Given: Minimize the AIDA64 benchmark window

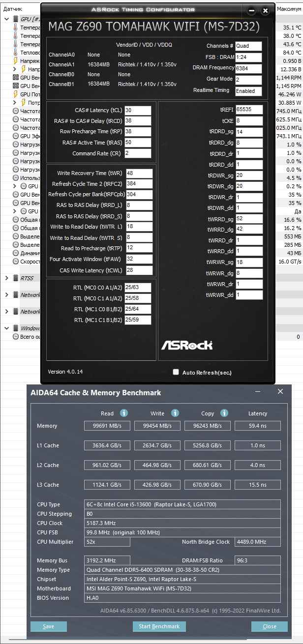Looking at the screenshot, I should click(x=257, y=392).
